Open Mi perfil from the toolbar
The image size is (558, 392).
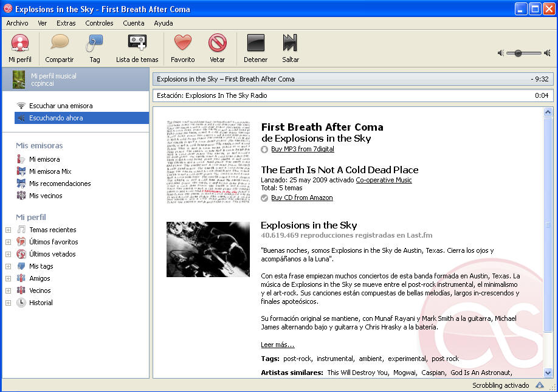point(20,48)
